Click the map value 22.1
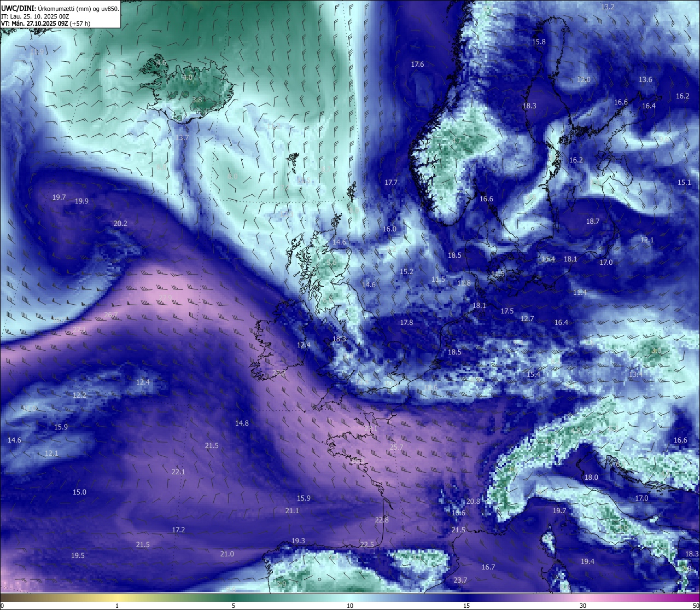 (x=178, y=472)
